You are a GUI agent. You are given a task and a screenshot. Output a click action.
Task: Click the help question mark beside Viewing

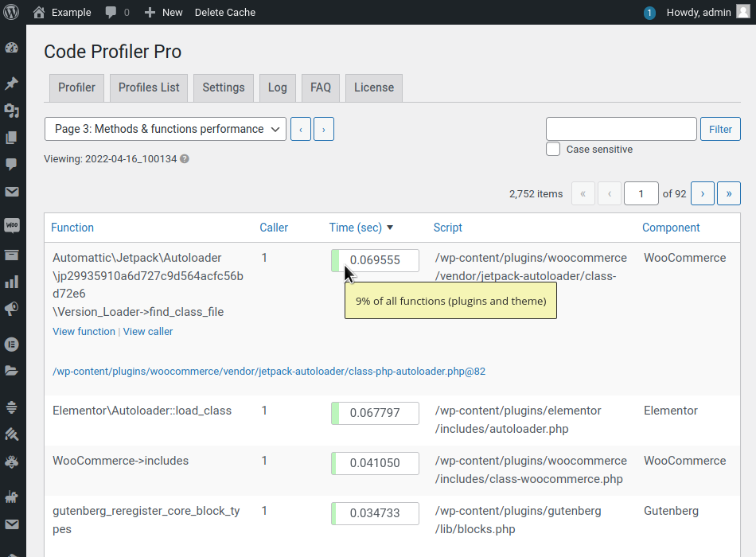point(185,158)
